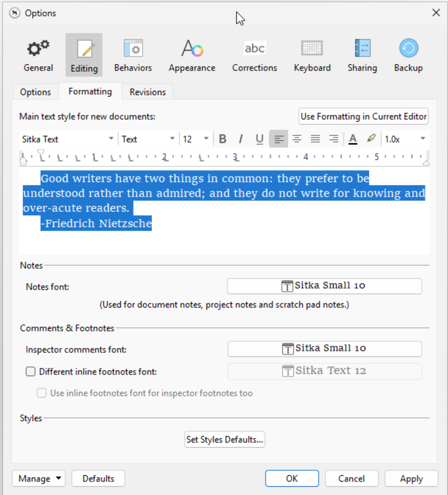Toggle underline formatting
The height and width of the screenshot is (495, 448).
260,139
